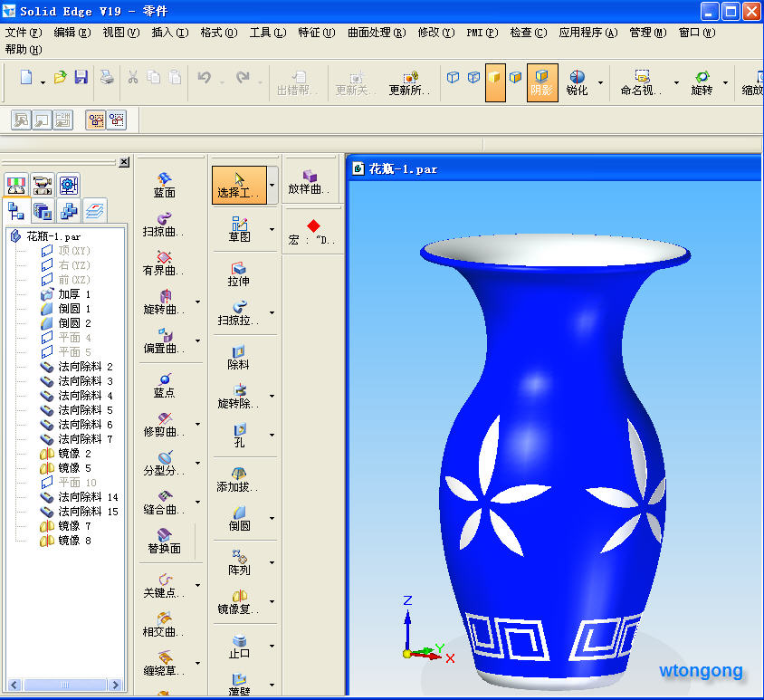Open the 编辑(E) menu
764x700 pixels.
click(72, 33)
